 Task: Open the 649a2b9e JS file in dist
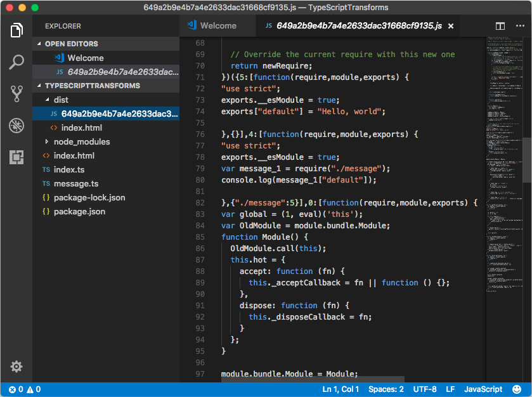coord(106,114)
